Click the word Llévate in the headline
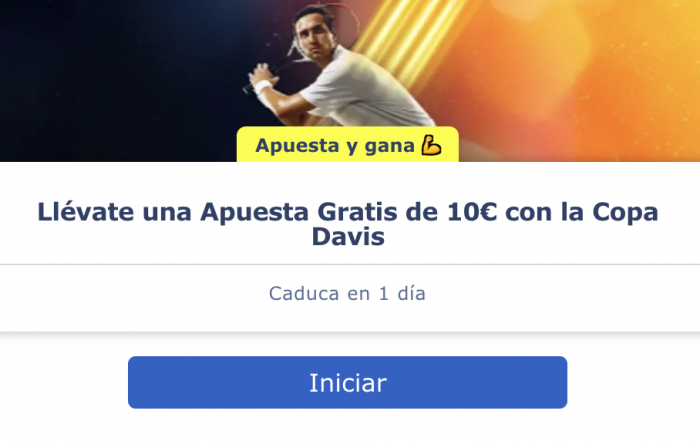The image size is (700, 441). [x=86, y=211]
